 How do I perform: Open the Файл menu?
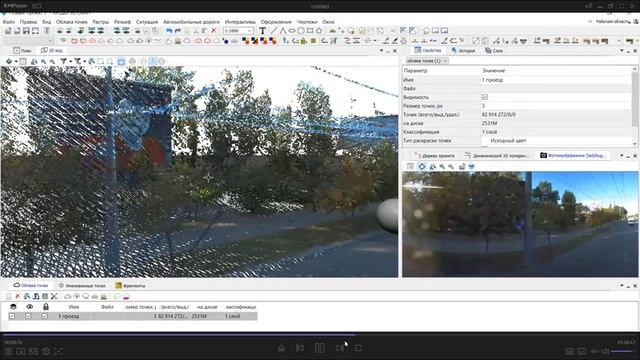9,22
